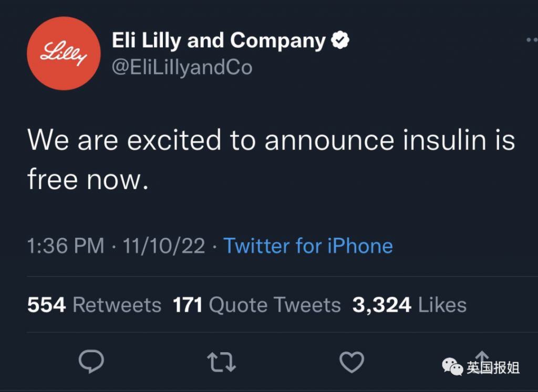The height and width of the screenshot is (392, 538).
Task: View the 554 Retweets list
Action: click(x=94, y=305)
